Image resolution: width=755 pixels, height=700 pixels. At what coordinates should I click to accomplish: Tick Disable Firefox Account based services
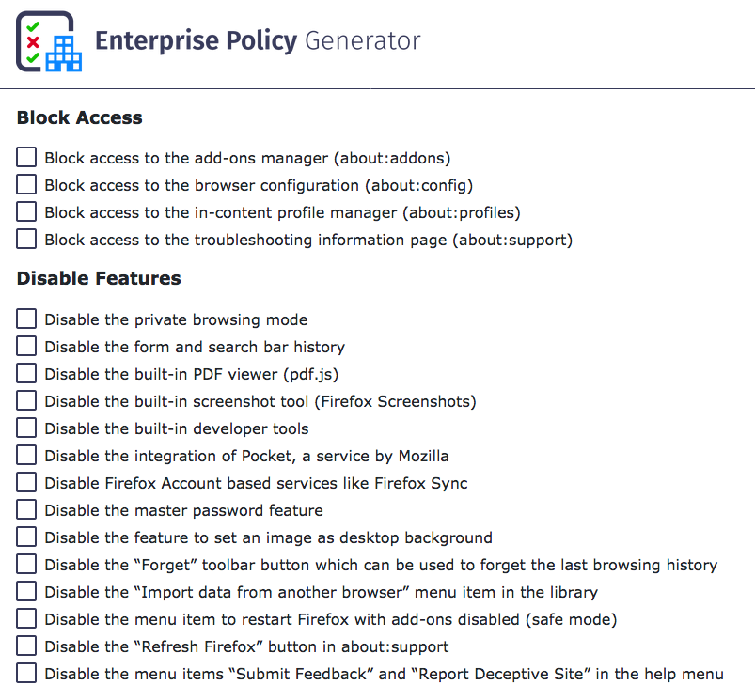click(26, 482)
